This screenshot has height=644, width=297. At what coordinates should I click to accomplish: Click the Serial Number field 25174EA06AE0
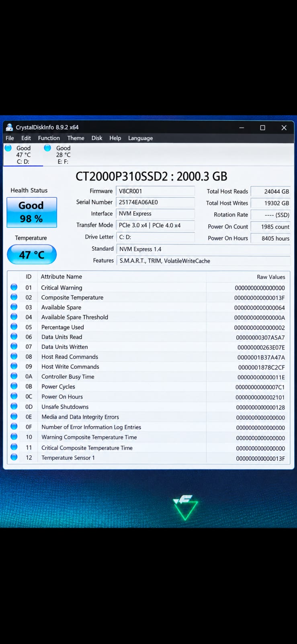pyautogui.click(x=156, y=202)
